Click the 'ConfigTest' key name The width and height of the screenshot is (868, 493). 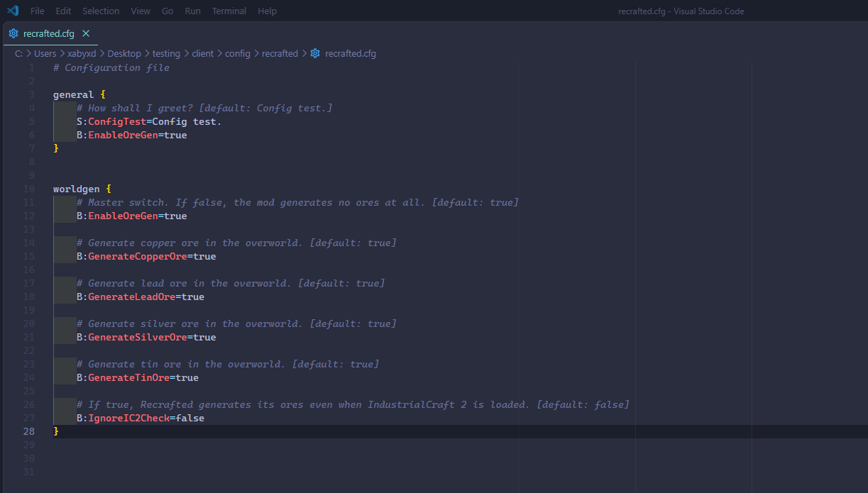point(117,121)
